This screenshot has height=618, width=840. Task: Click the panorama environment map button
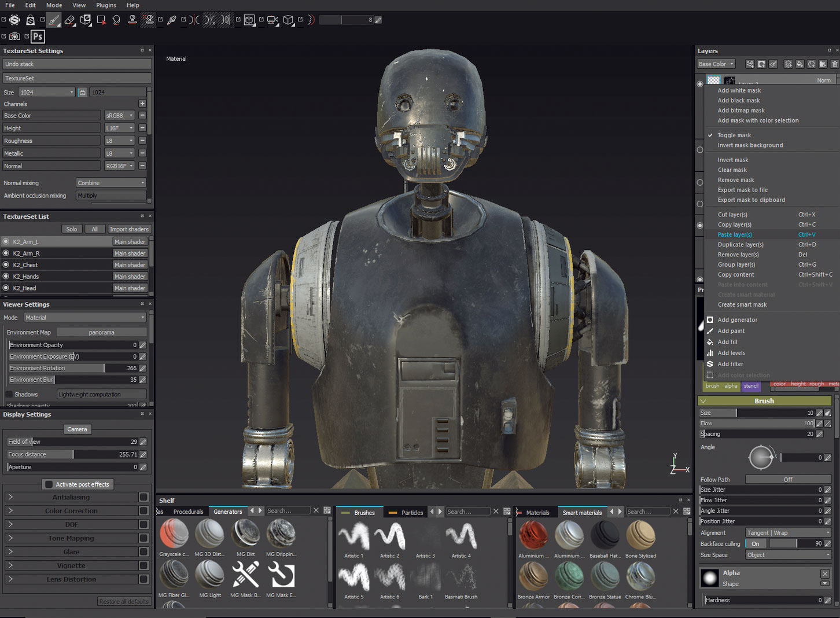[102, 333]
